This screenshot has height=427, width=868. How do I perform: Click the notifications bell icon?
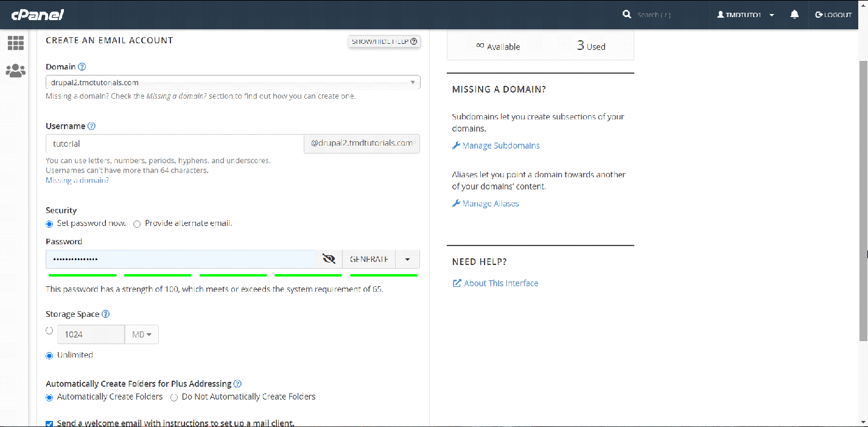tap(794, 15)
